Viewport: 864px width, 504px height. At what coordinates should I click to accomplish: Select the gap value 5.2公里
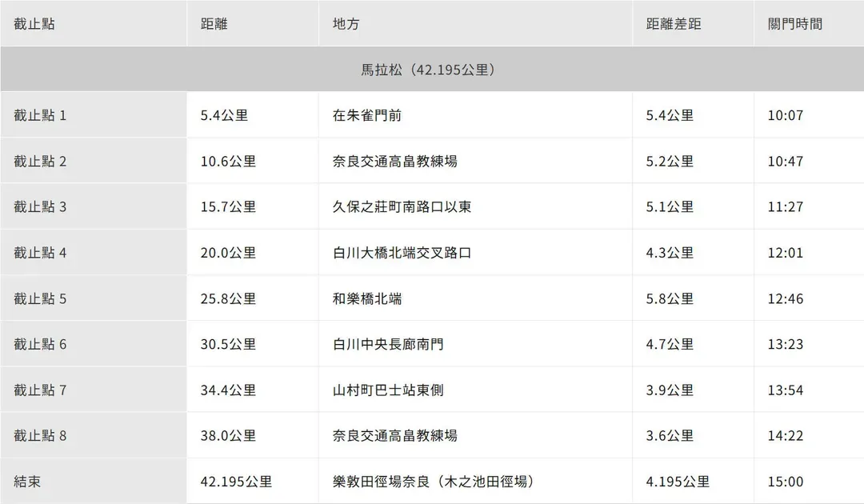pos(670,161)
